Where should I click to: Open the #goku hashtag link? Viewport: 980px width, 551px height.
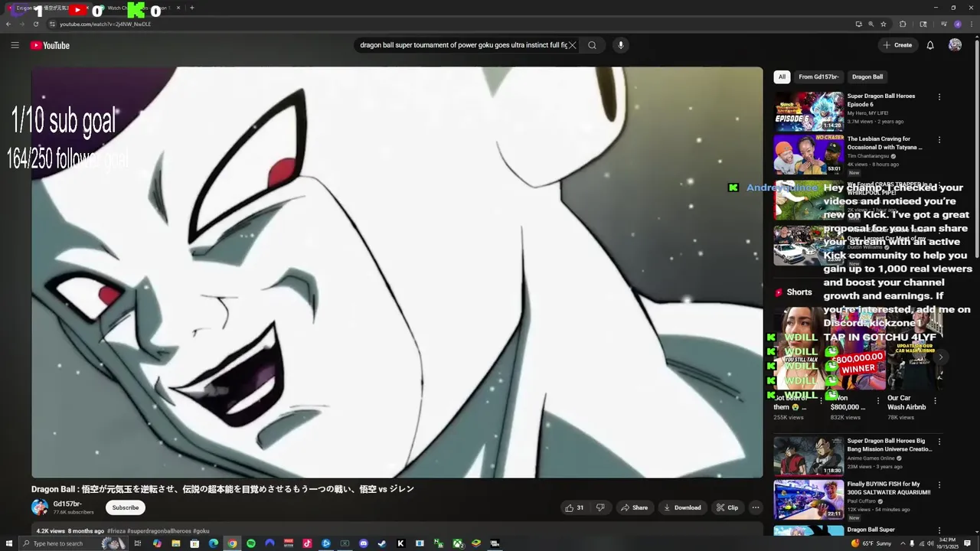(201, 531)
